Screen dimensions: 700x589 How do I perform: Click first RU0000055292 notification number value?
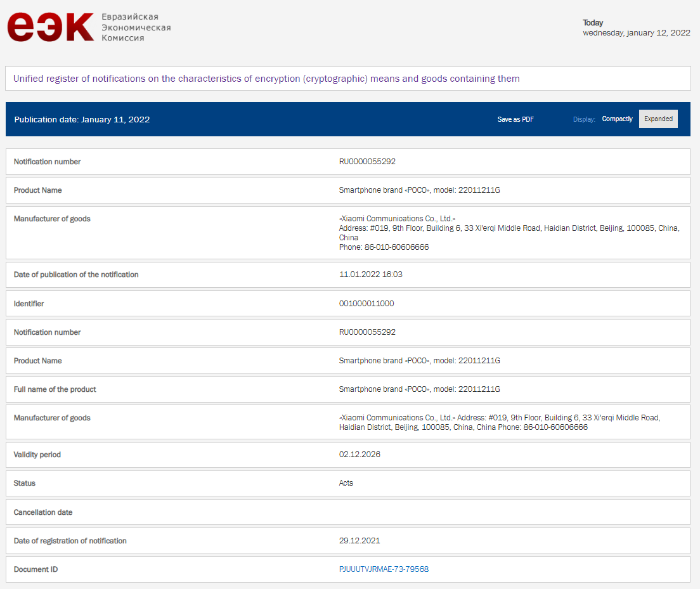(367, 161)
